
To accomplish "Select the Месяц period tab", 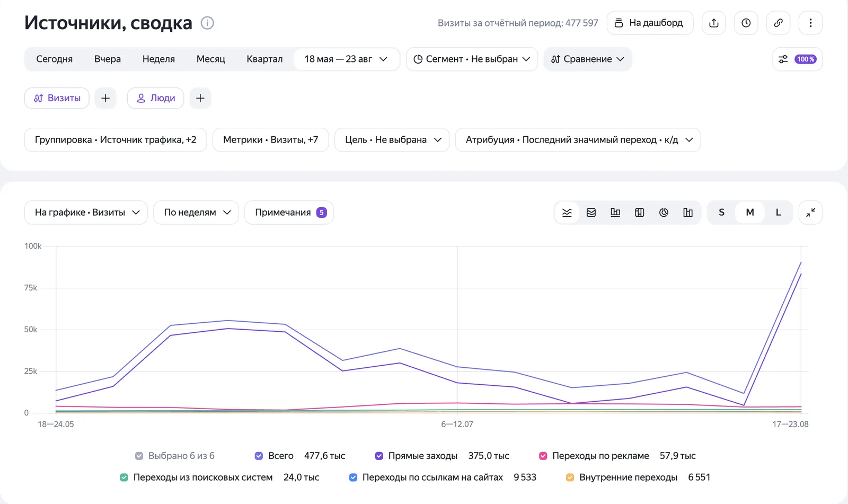I will 211,59.
